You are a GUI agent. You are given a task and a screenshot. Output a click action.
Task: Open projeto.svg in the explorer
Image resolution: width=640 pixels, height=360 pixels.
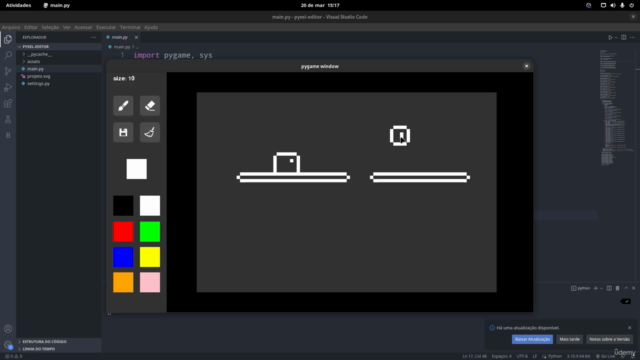coord(59,76)
